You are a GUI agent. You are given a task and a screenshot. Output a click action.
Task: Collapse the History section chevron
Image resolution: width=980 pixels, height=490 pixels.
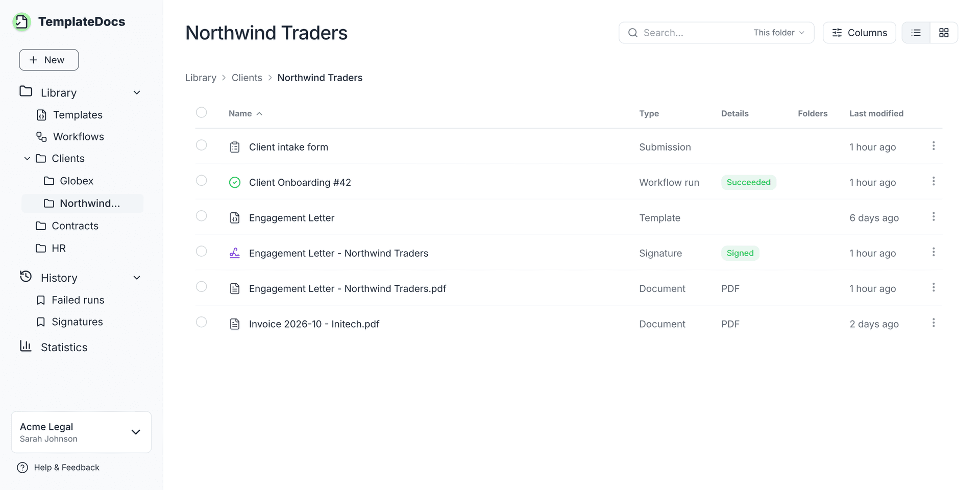click(x=137, y=278)
